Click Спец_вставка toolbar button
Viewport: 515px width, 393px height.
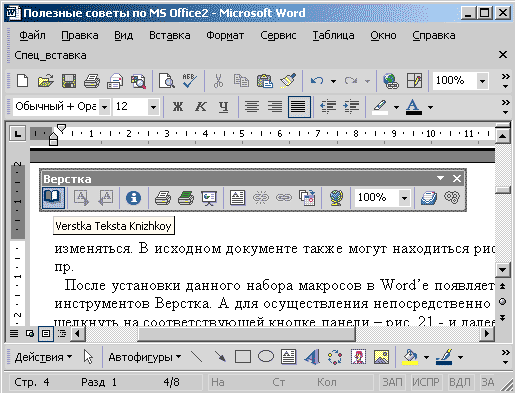50,55
